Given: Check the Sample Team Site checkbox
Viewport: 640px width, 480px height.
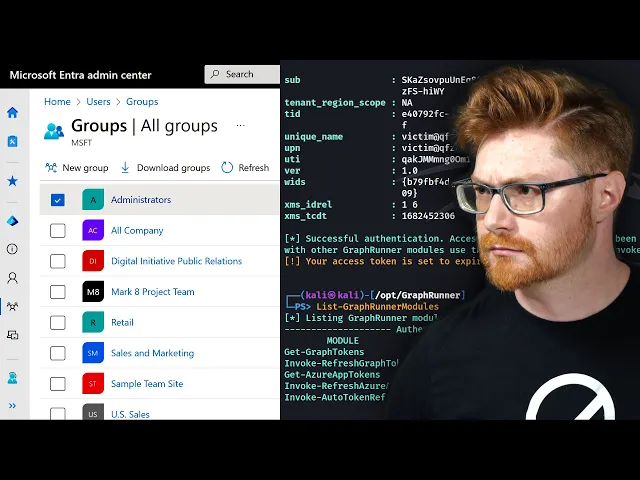Looking at the screenshot, I should click(x=58, y=384).
